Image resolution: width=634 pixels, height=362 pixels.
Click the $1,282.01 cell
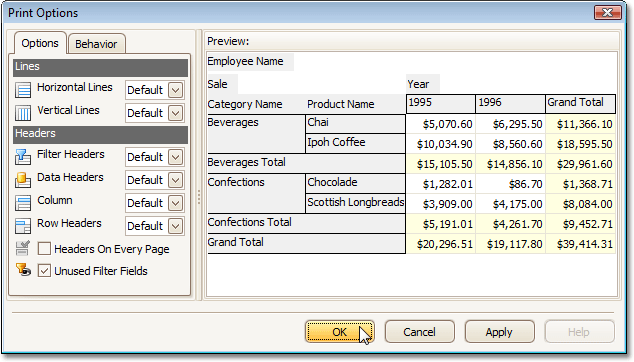pos(441,184)
